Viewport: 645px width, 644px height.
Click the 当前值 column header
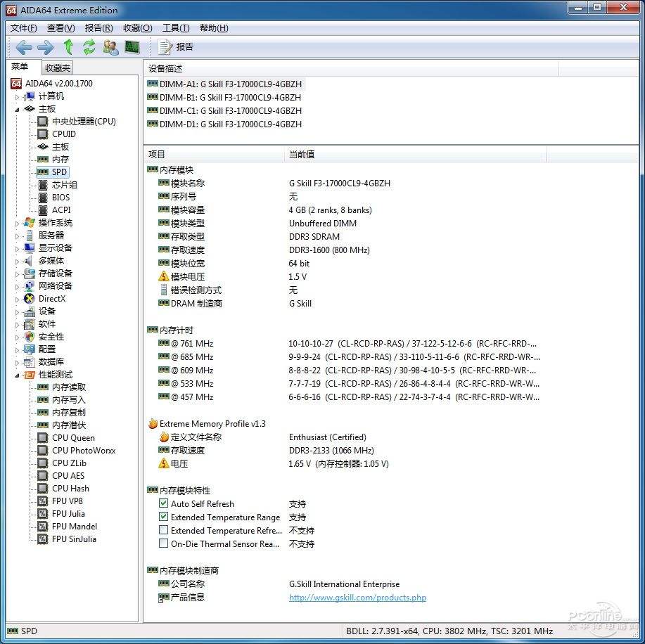click(x=302, y=155)
